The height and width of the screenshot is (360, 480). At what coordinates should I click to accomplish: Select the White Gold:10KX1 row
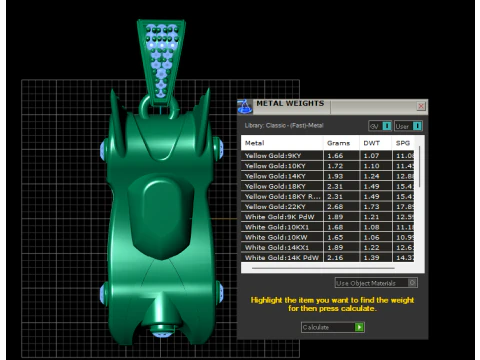[327, 227]
